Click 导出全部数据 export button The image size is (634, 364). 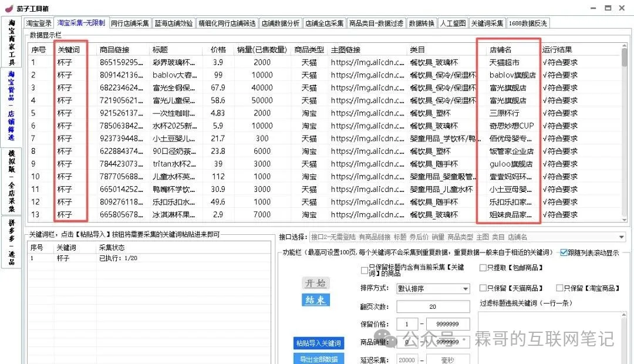pos(318,358)
